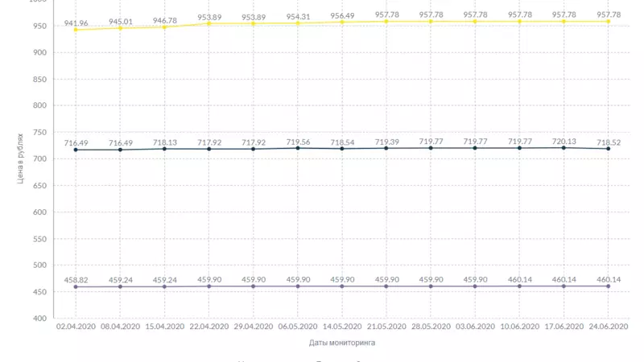The image size is (644, 362).
Task: Click dark line point on 02.04.2020
Action: click(76, 150)
